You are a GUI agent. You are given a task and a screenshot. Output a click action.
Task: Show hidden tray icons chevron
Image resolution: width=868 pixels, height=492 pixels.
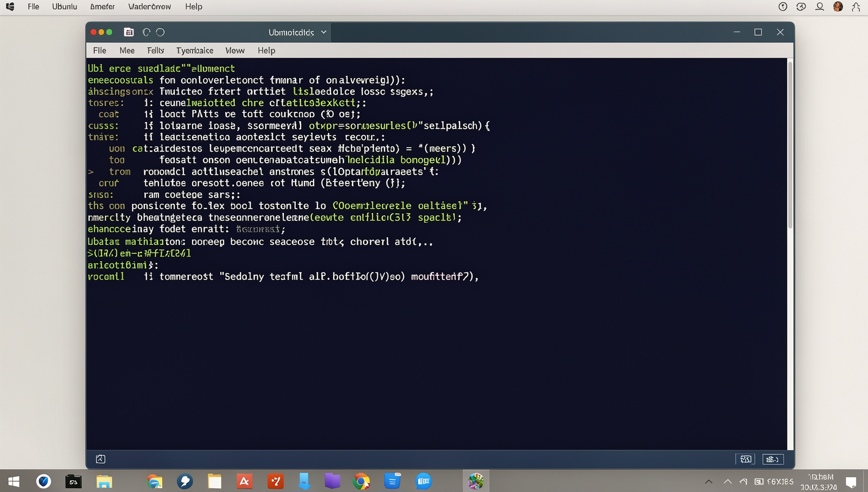pyautogui.click(x=709, y=482)
